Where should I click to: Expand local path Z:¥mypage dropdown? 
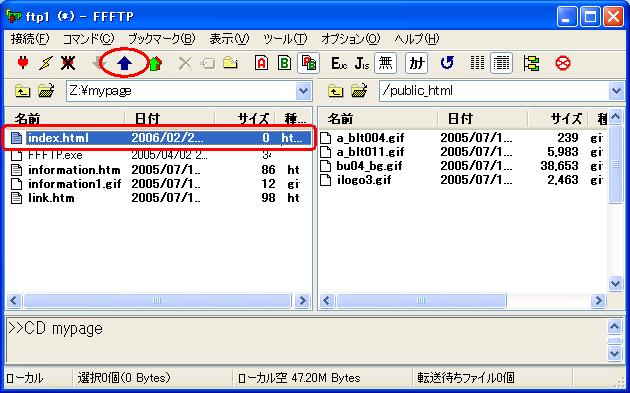point(303,91)
